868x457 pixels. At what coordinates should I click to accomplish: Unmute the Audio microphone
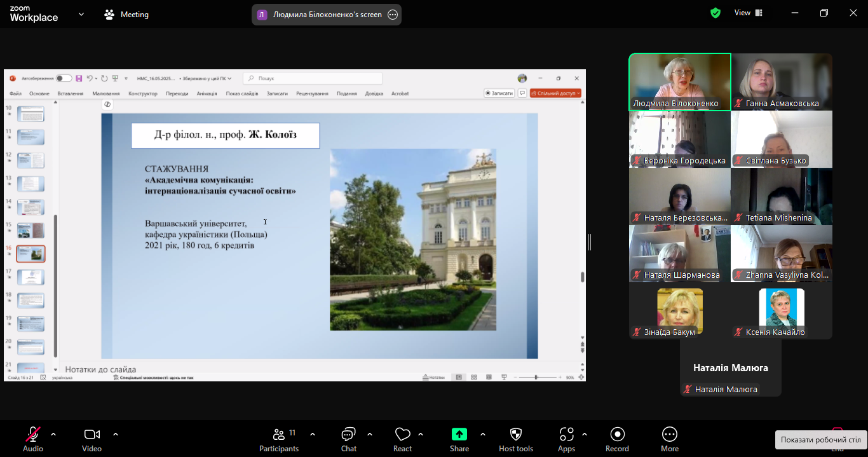click(33, 435)
